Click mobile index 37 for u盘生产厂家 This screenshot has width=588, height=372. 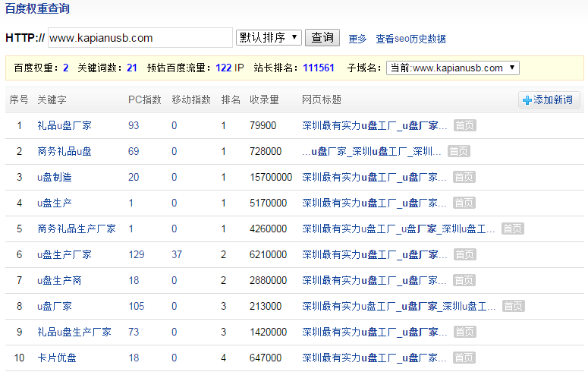click(177, 255)
